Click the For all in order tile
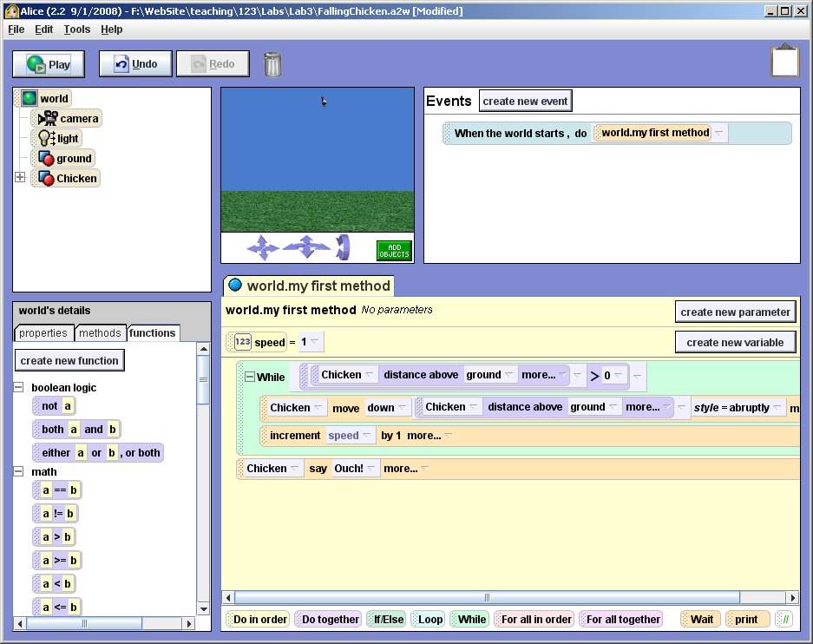 pos(534,619)
